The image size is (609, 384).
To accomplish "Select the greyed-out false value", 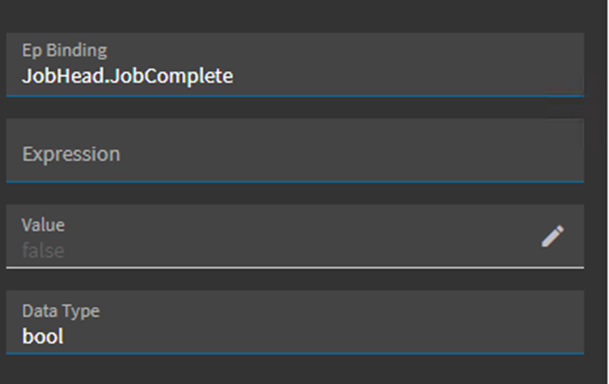I will tap(43, 250).
